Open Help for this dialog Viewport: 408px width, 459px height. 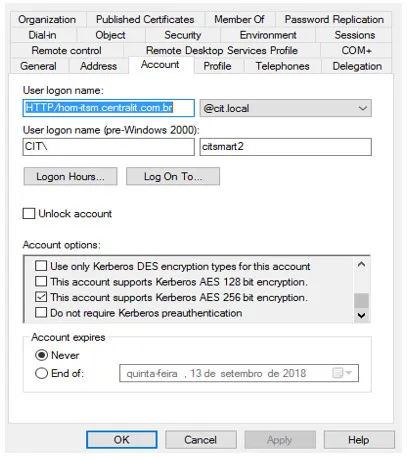tap(359, 440)
